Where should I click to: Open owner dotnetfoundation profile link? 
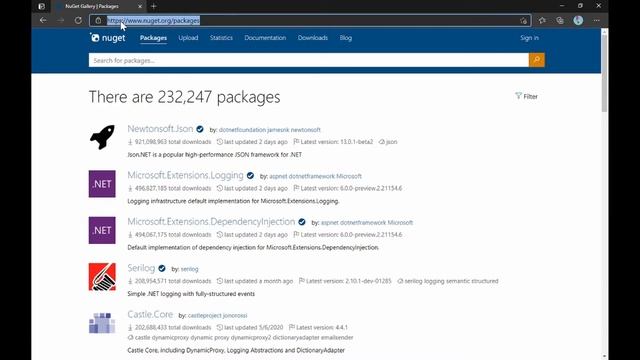[242, 130]
